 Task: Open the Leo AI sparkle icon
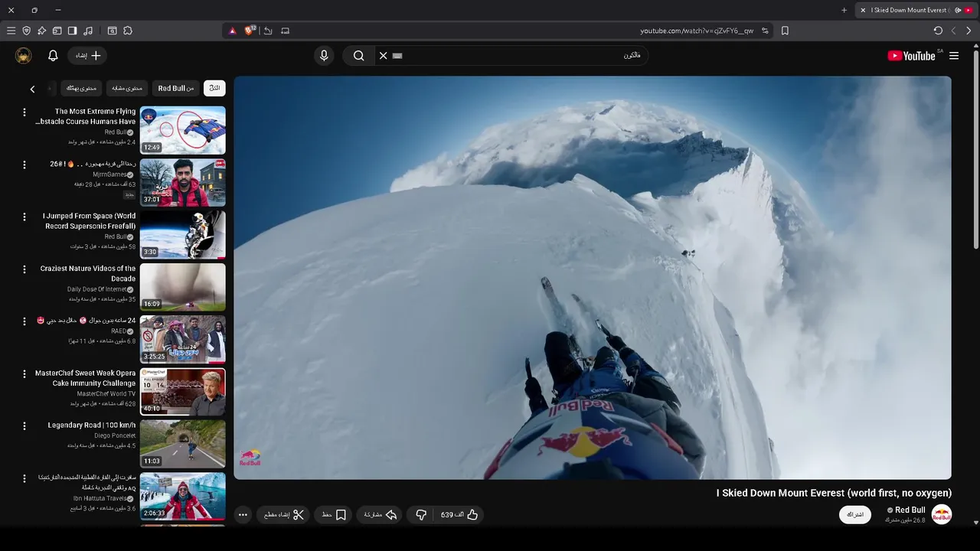click(41, 31)
